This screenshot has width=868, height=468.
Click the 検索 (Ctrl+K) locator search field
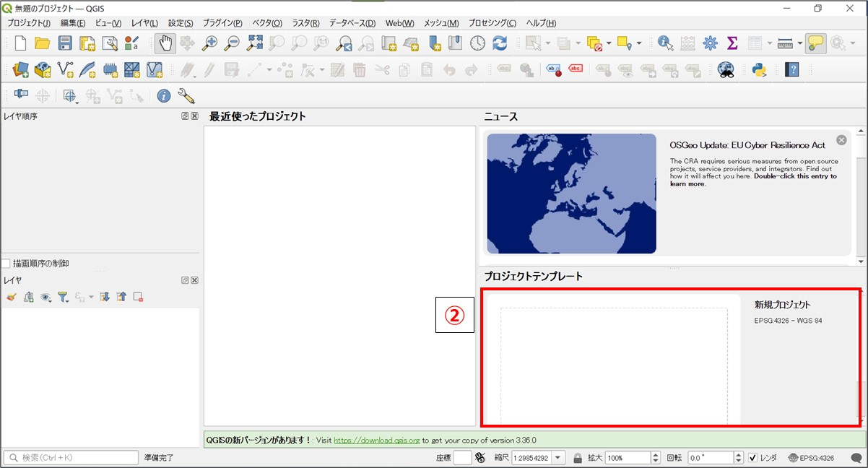click(71, 458)
